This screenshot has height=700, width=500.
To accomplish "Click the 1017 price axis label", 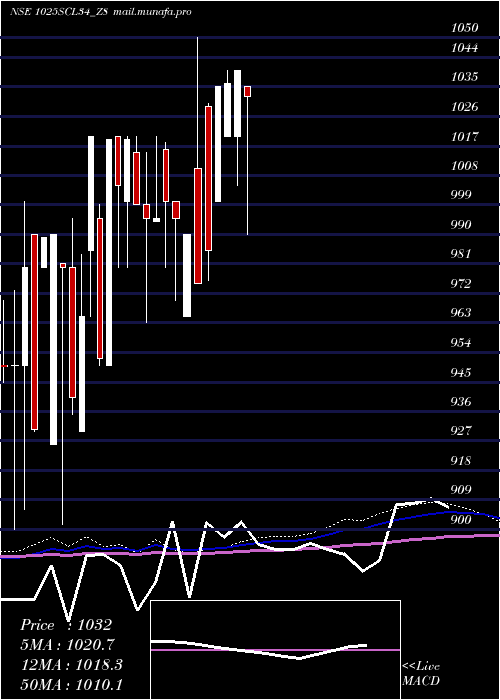I will (x=465, y=136).
